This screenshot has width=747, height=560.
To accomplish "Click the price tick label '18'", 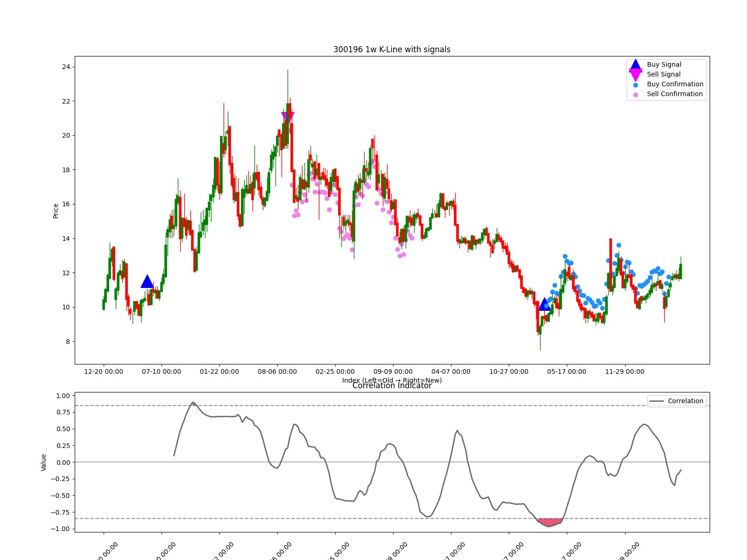I will pos(66,170).
